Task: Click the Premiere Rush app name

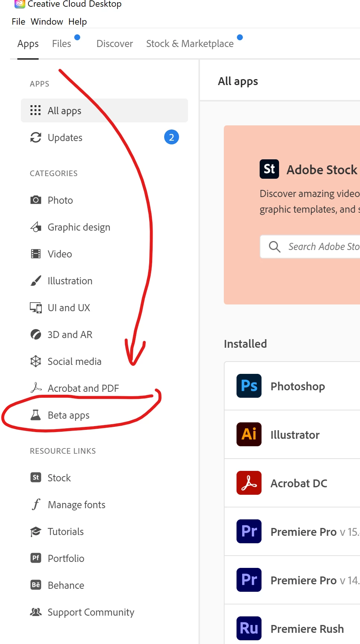Action: 307,629
